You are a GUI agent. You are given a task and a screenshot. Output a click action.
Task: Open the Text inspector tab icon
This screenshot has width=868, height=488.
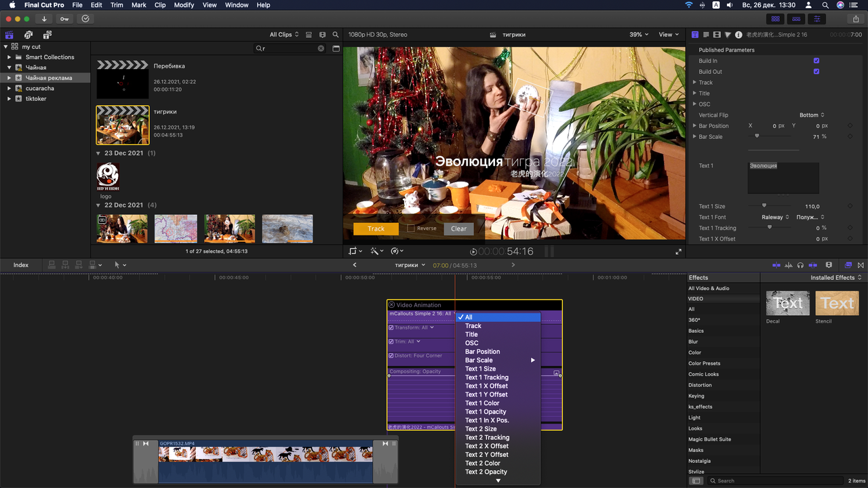click(x=706, y=35)
